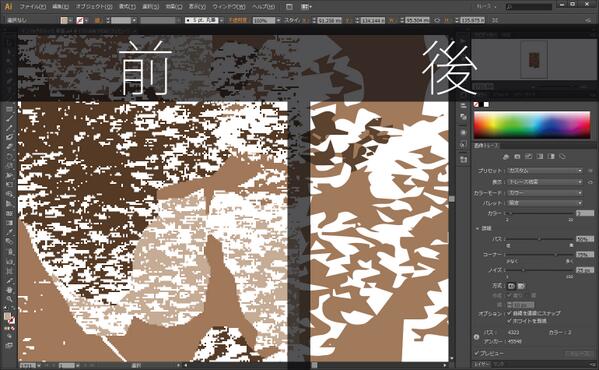Select the Gradient tool

[9, 223]
